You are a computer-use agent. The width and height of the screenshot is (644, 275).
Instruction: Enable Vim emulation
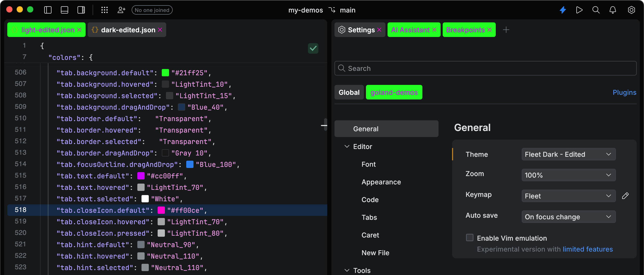(469, 238)
